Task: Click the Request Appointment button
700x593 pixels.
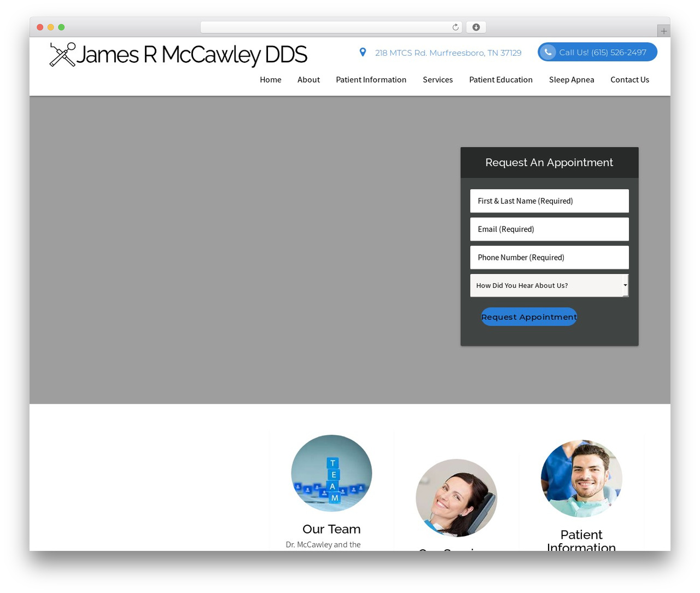Action: [x=529, y=317]
